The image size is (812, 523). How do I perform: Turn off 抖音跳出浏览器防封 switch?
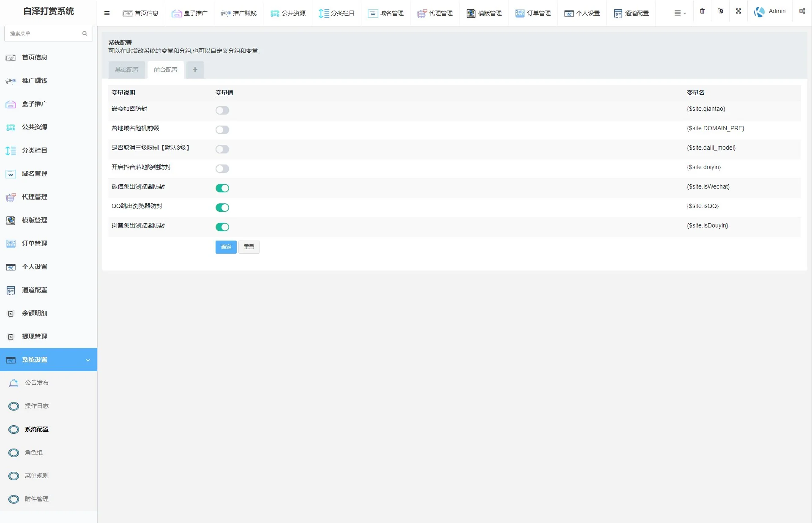222,227
